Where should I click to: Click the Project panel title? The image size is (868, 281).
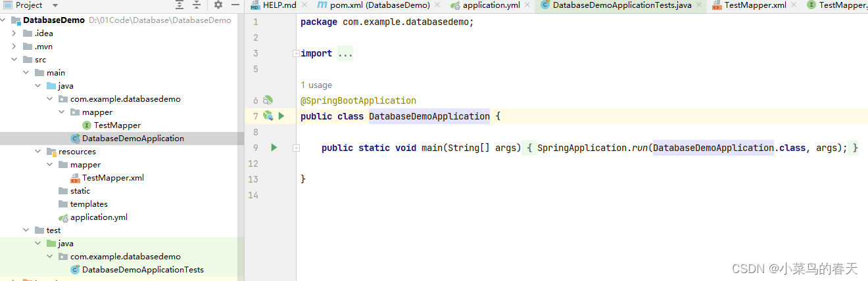click(29, 5)
